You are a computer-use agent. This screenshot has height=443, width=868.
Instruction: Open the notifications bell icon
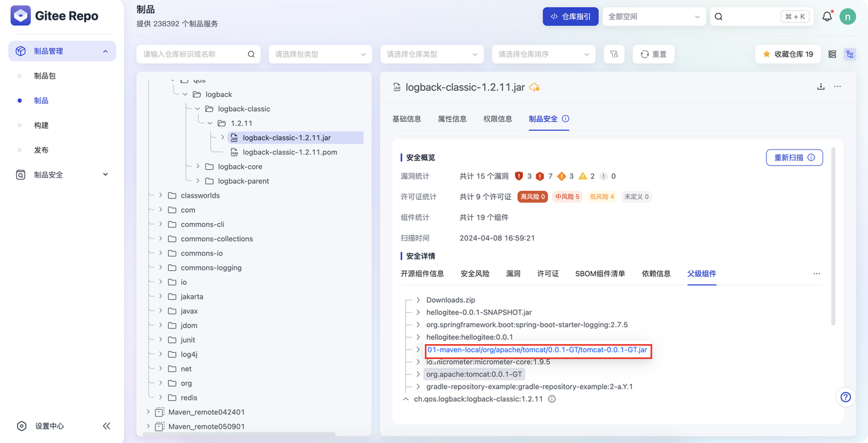(x=827, y=16)
